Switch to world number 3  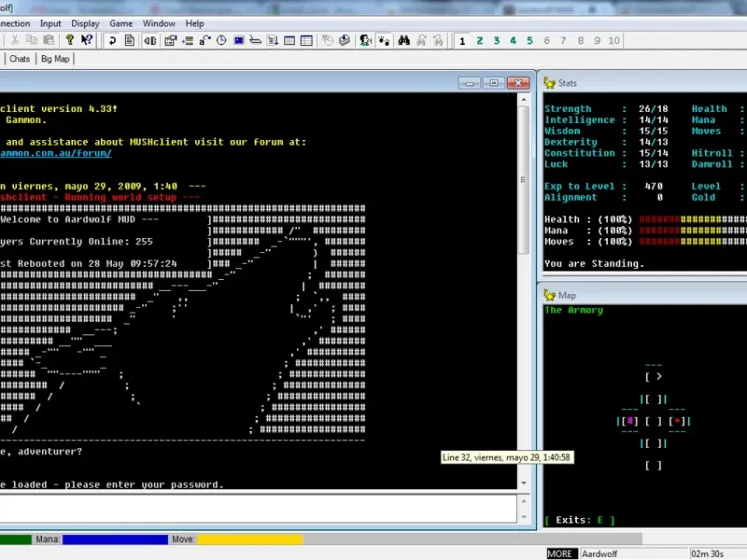point(497,41)
